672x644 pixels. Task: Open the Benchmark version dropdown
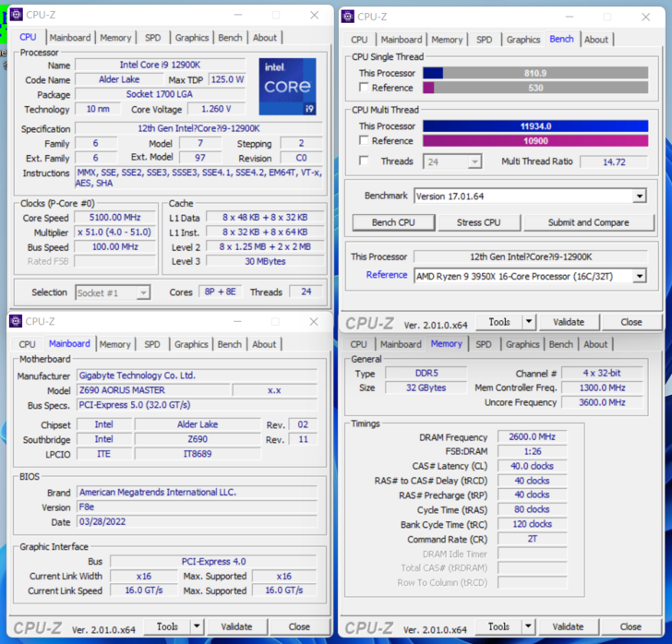coord(639,197)
